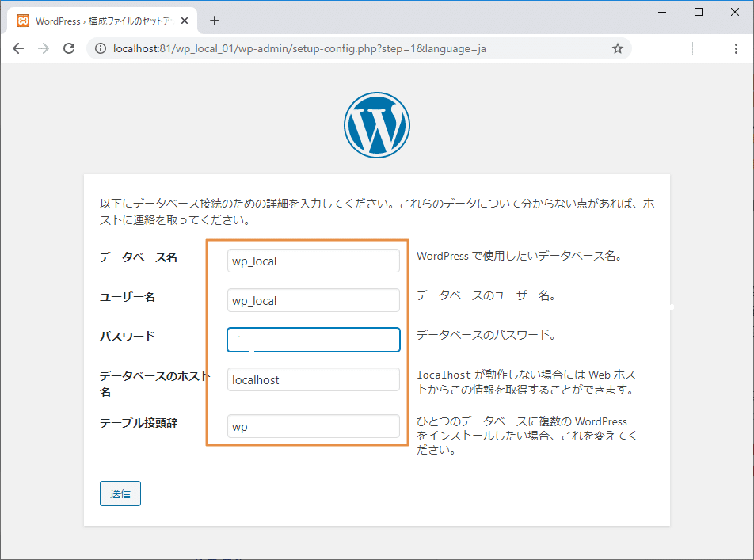Close the browser window
The image size is (754, 560).
click(735, 12)
